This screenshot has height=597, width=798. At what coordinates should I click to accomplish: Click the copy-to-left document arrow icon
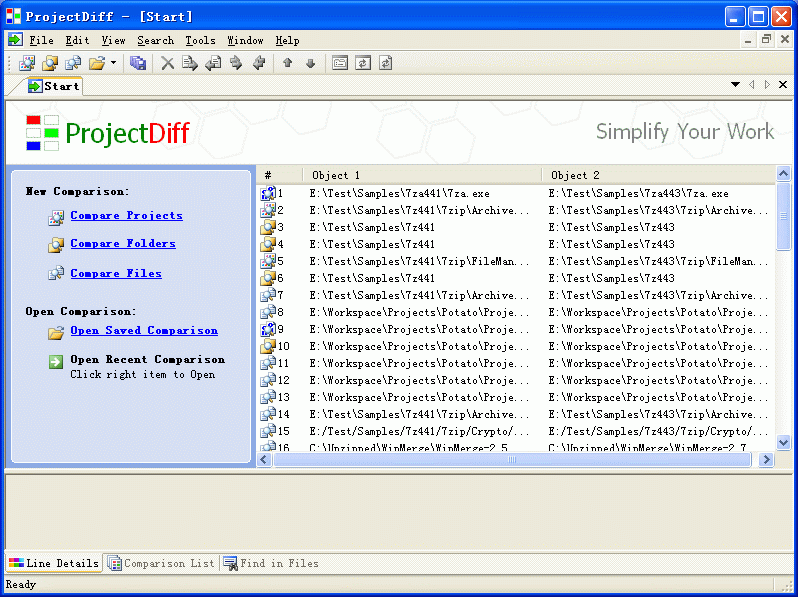213,63
